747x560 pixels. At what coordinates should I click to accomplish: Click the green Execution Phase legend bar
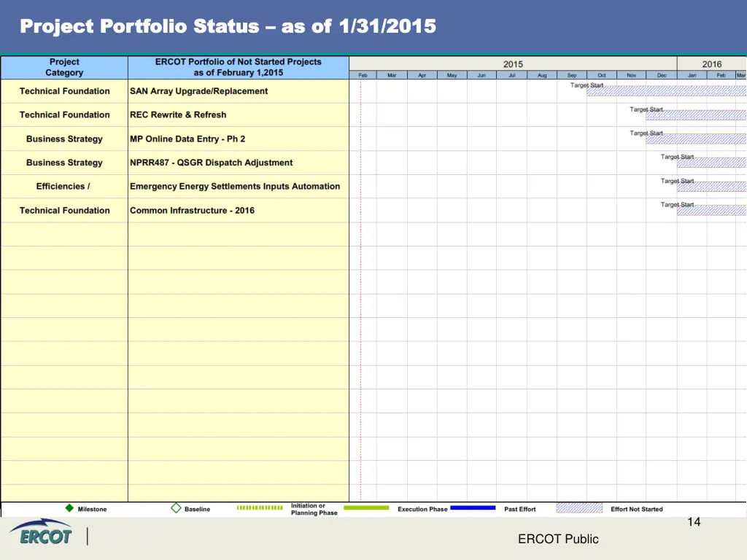coord(366,507)
